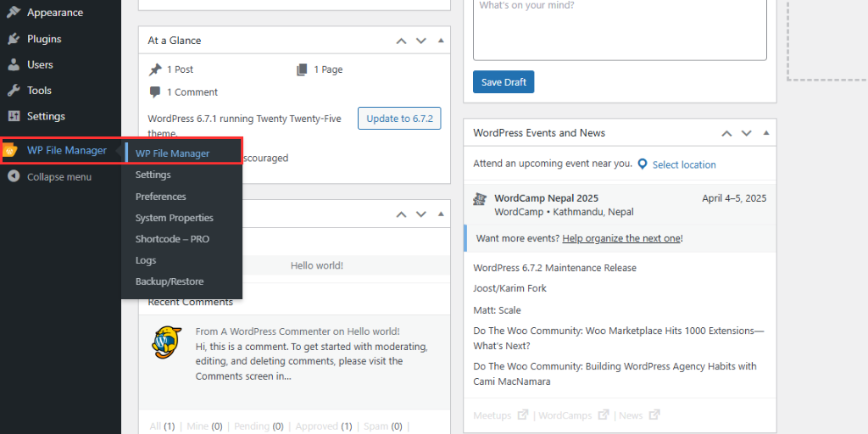Open System Properties in the submenu

(x=175, y=218)
